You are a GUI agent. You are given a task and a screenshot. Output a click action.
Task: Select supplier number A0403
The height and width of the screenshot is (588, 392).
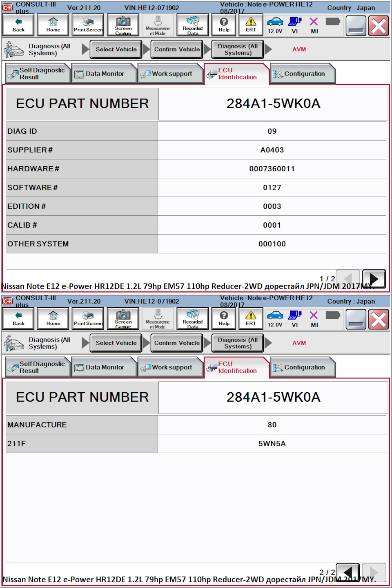(272, 150)
